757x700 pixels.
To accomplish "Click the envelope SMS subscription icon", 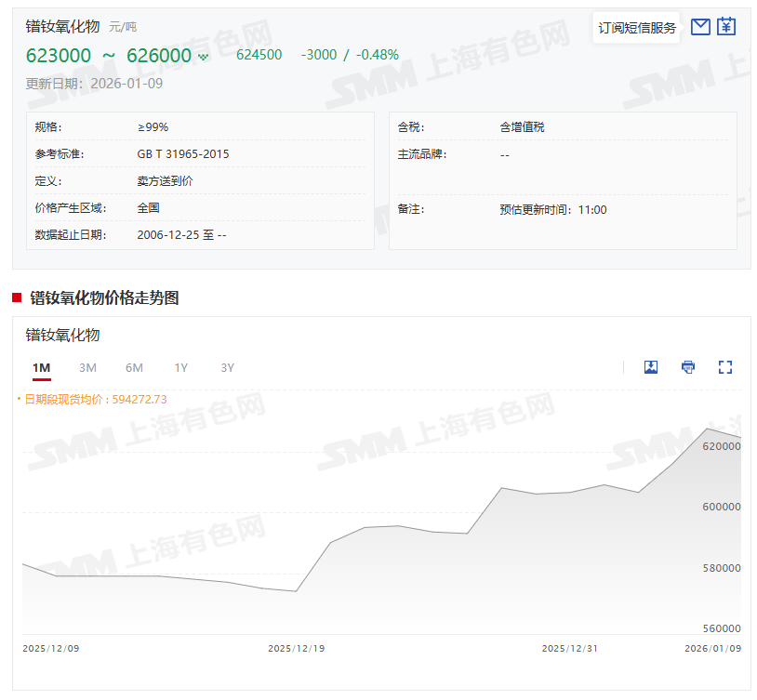I will tap(700, 27).
